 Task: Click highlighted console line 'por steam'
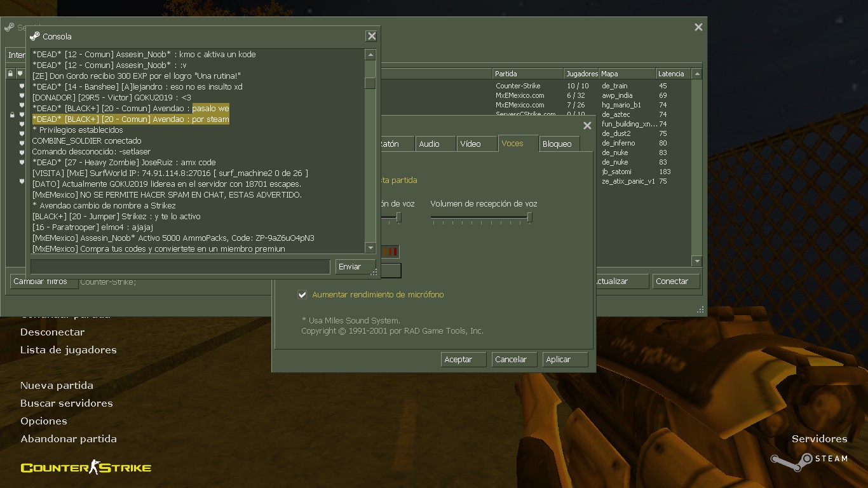[131, 119]
